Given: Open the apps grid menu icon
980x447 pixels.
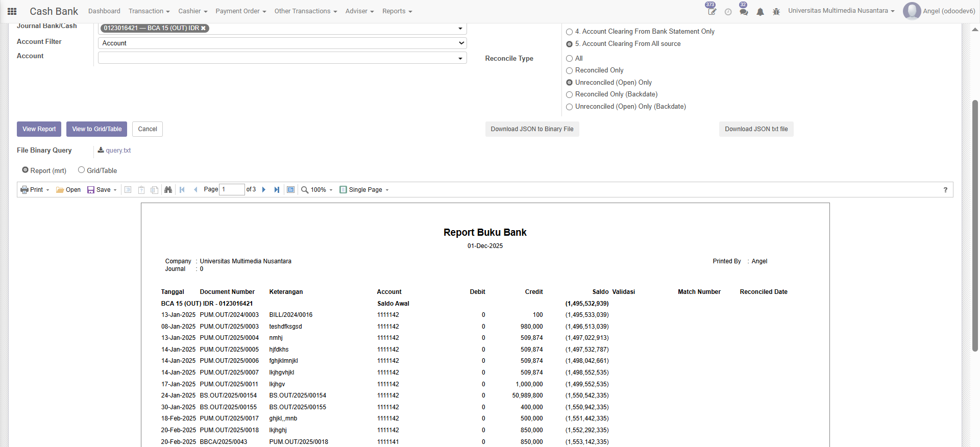Looking at the screenshot, I should (12, 11).
